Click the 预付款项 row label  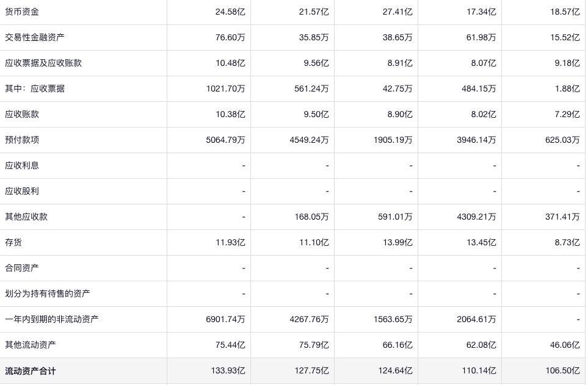coord(22,140)
